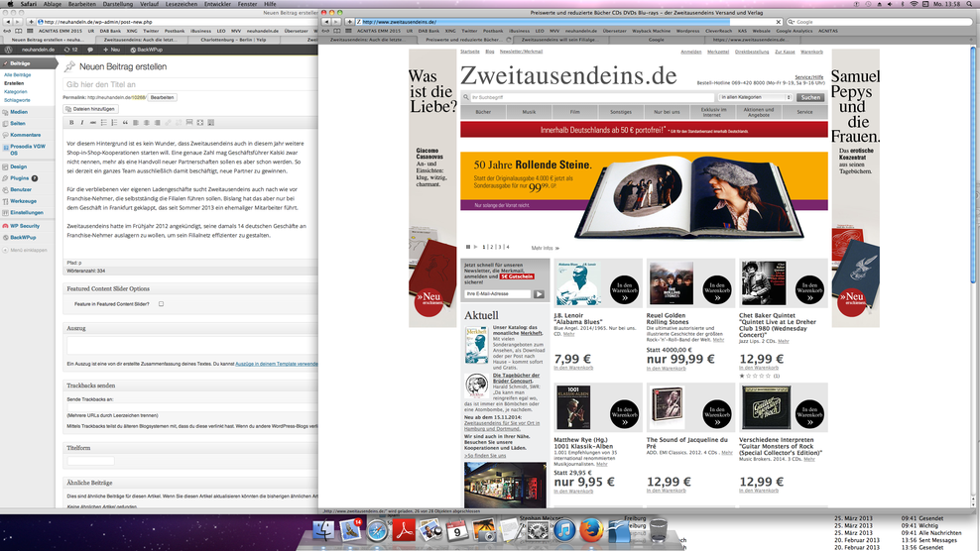Open BackWPup in WordPress admin bar
This screenshot has height=551, width=980.
[x=147, y=50]
